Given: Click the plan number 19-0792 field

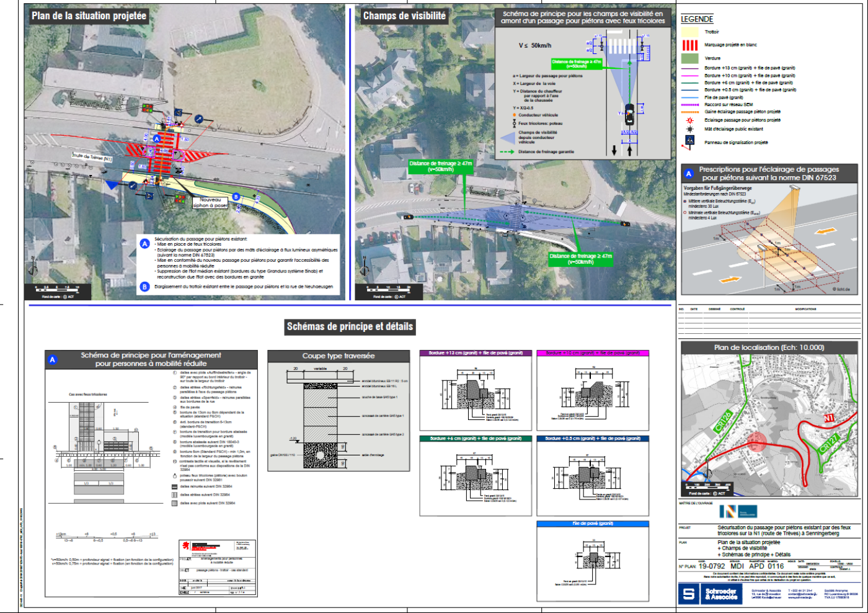Looking at the screenshot, I should pyautogui.click(x=711, y=566).
